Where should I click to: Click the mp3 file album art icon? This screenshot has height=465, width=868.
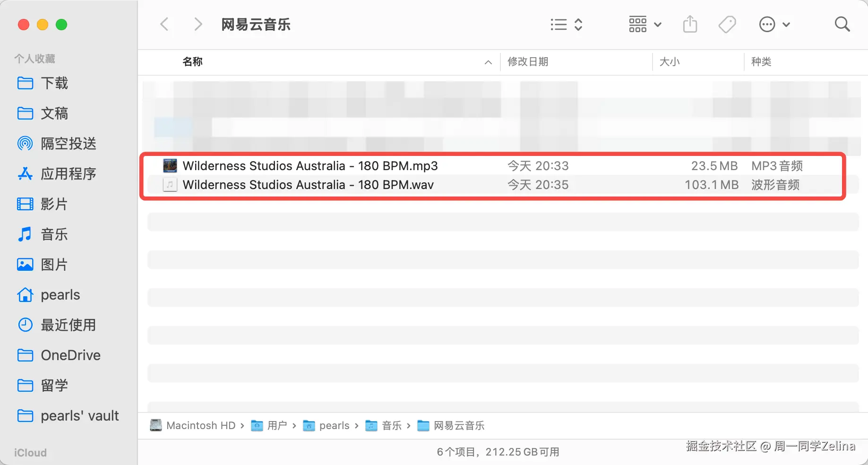pos(170,166)
